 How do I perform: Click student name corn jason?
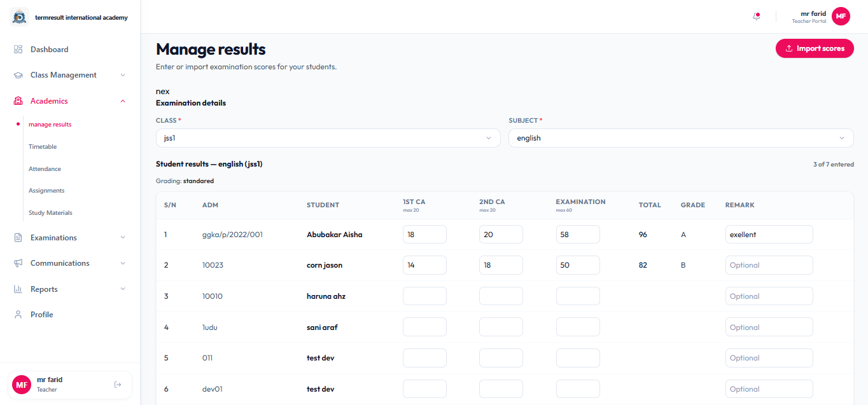[325, 265]
